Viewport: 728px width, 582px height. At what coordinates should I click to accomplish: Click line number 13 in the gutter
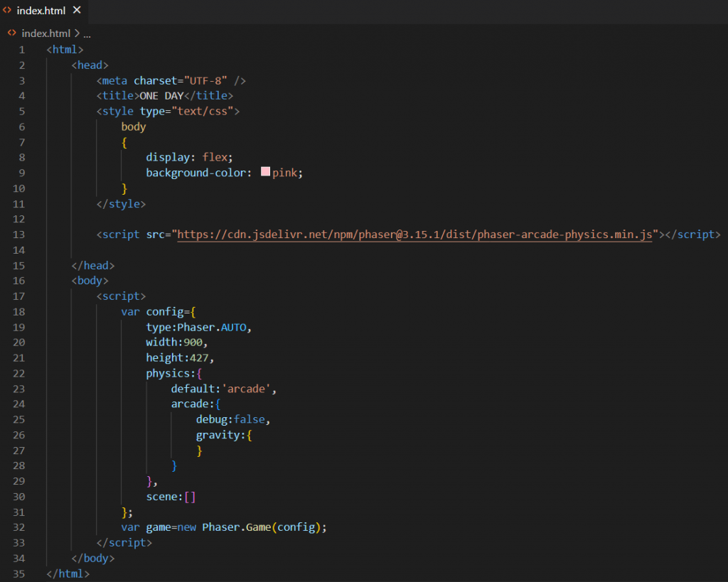click(18, 235)
